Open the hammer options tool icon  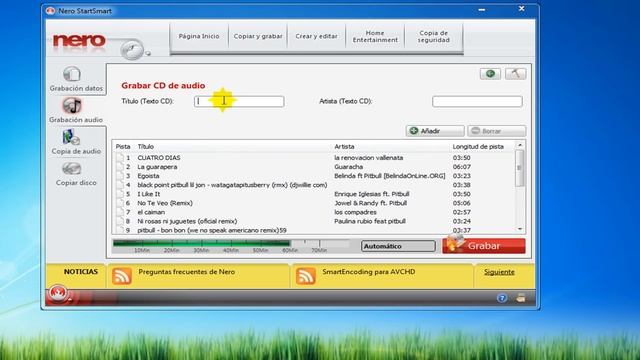point(516,74)
